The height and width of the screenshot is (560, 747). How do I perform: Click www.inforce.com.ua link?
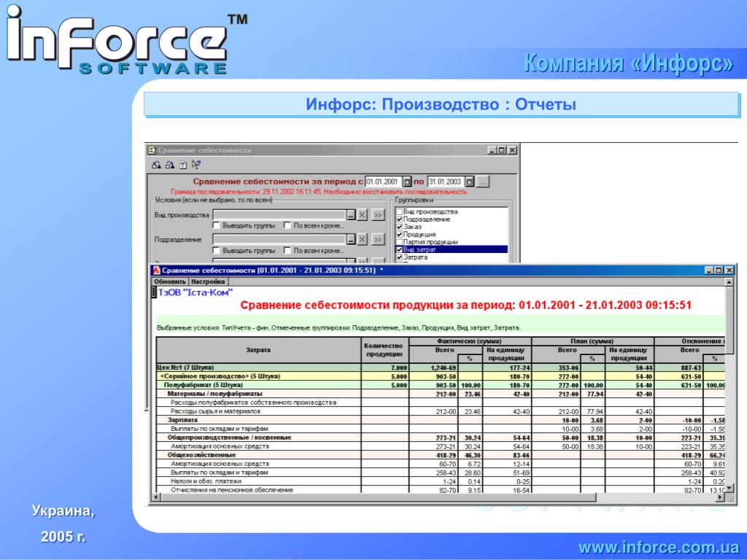click(659, 547)
